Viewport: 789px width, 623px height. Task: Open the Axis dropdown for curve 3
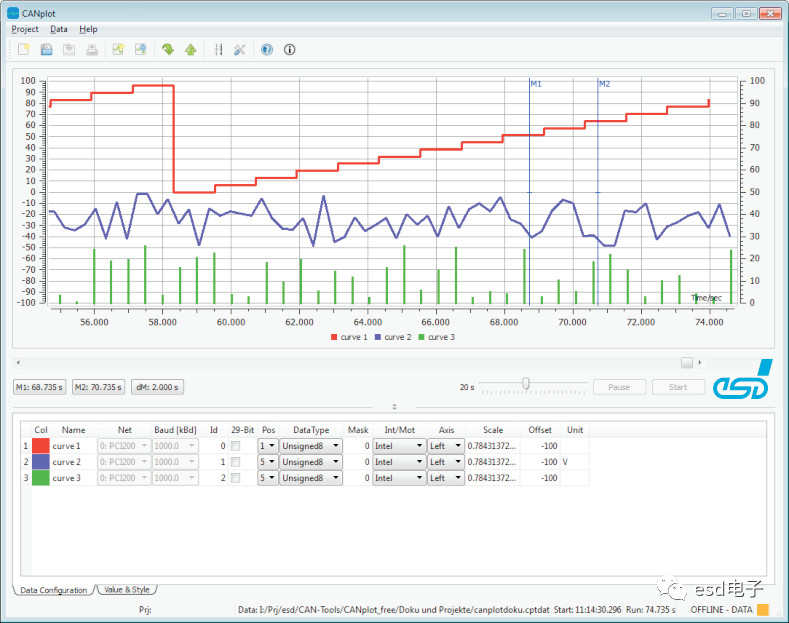pyautogui.click(x=445, y=478)
